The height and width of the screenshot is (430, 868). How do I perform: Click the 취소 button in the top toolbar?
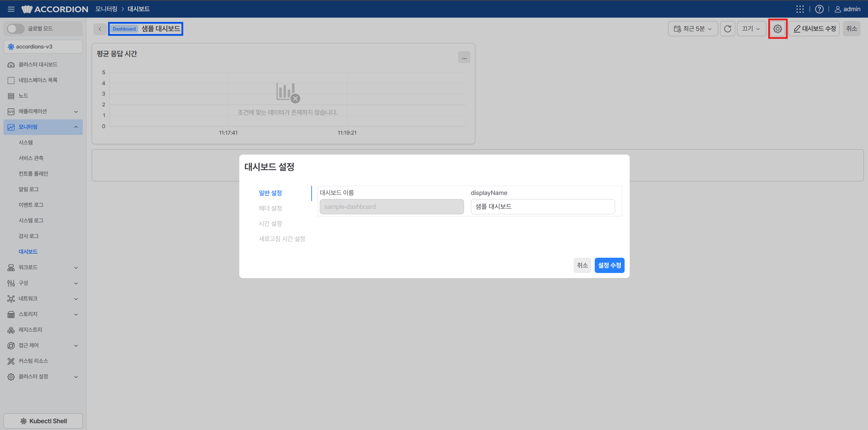[851, 29]
